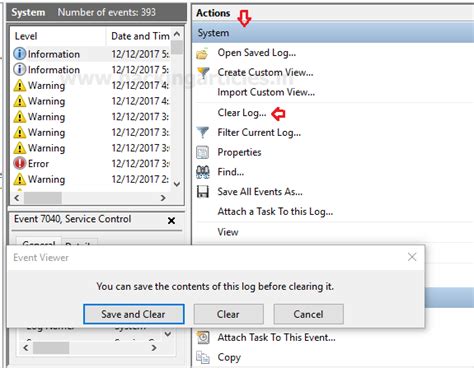The width and height of the screenshot is (474, 368).
Task: Collapse the System actions section header
Action: click(333, 33)
